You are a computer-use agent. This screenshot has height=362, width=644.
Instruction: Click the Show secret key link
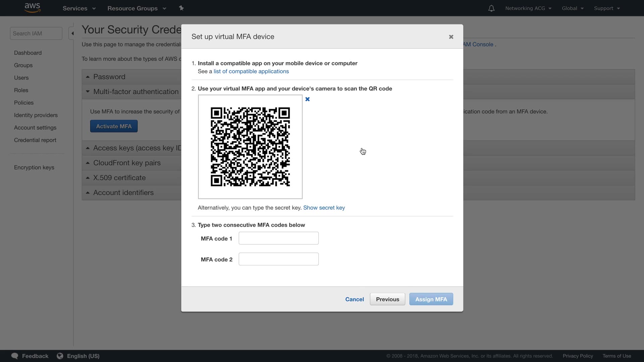[324, 208]
